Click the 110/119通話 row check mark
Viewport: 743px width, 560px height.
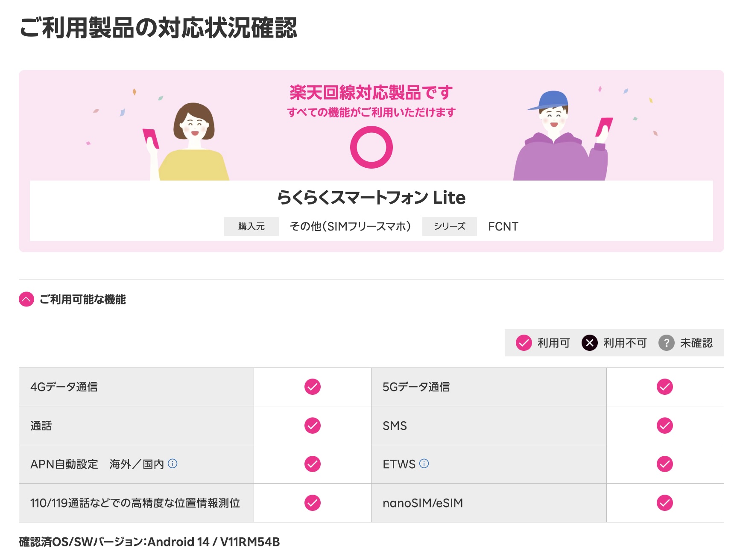pyautogui.click(x=313, y=503)
